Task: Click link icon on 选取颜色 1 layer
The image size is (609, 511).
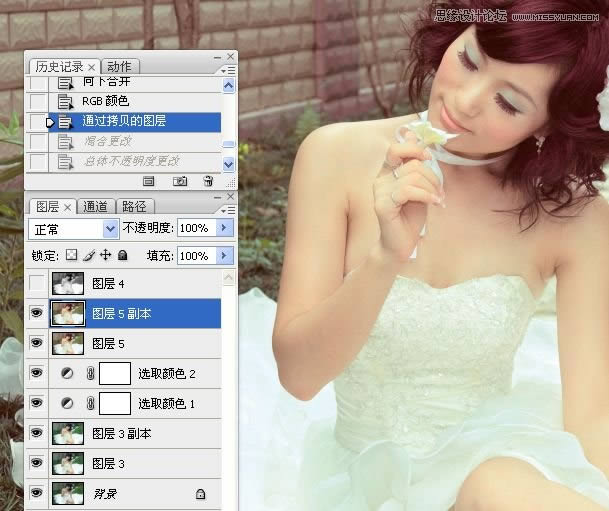Action: pyautogui.click(x=88, y=403)
